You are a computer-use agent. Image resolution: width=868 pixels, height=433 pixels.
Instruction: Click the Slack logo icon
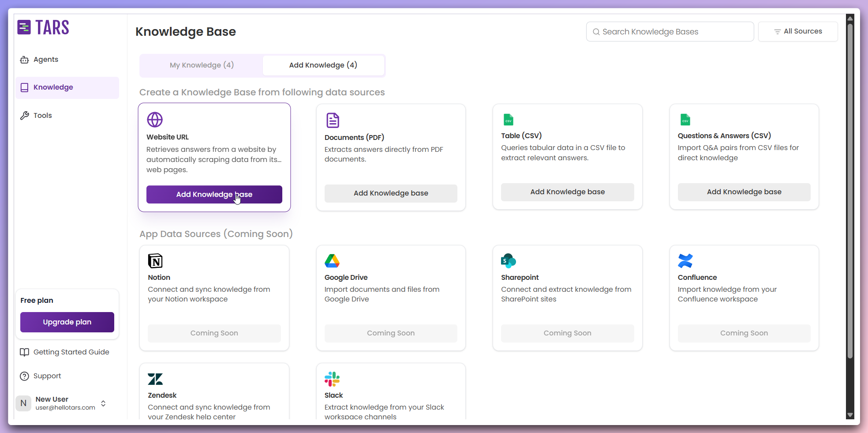click(332, 379)
